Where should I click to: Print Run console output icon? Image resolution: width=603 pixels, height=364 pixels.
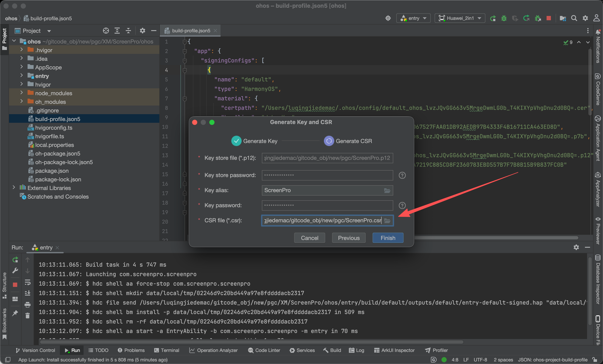[x=27, y=305]
